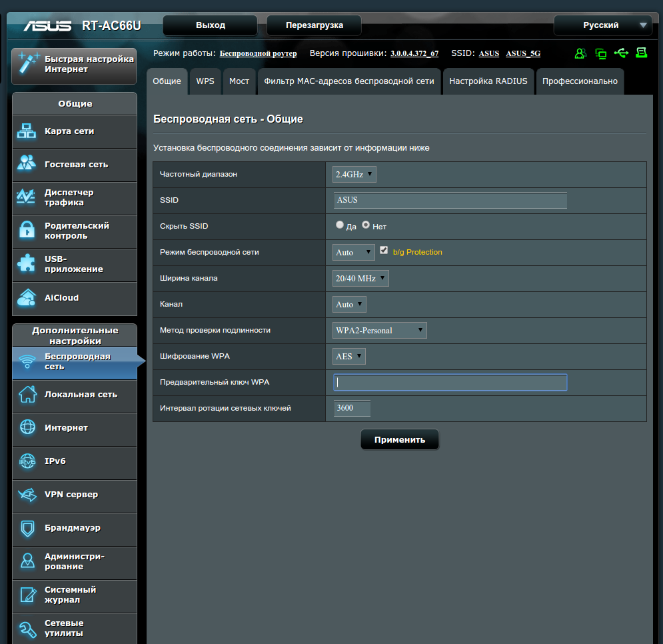Select Да for Скрыть SSID
Viewport: 663px width, 644px height.
pyautogui.click(x=340, y=225)
